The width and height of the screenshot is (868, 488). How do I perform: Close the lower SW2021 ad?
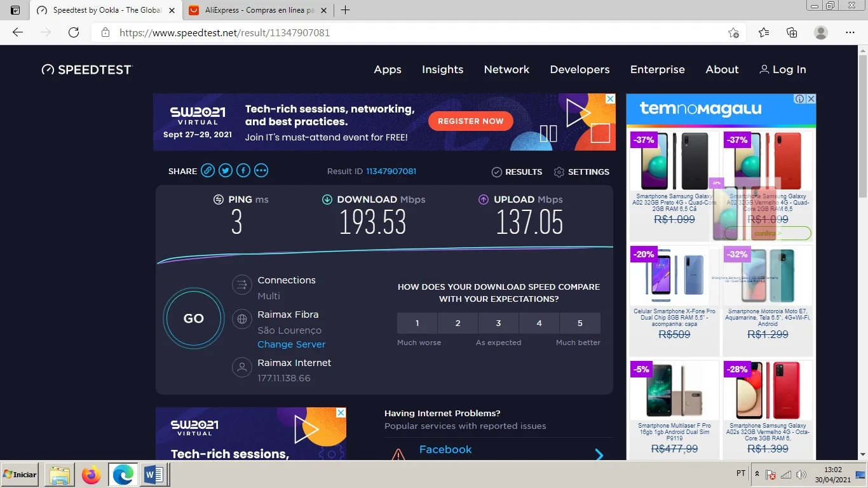(341, 413)
